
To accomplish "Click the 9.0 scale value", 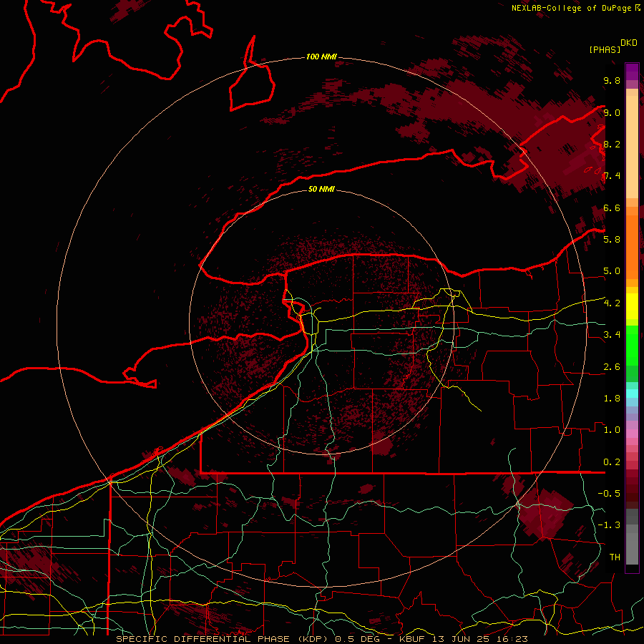I will point(612,112).
